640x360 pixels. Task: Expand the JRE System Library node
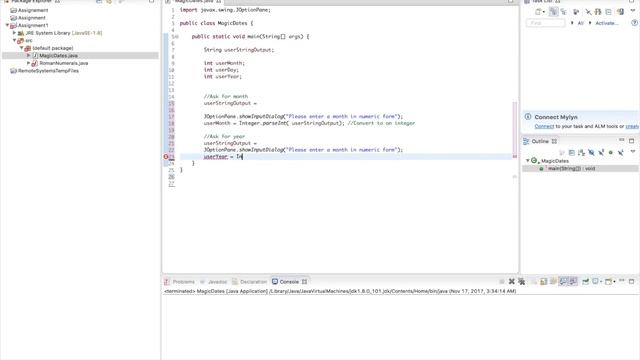(x=14, y=33)
